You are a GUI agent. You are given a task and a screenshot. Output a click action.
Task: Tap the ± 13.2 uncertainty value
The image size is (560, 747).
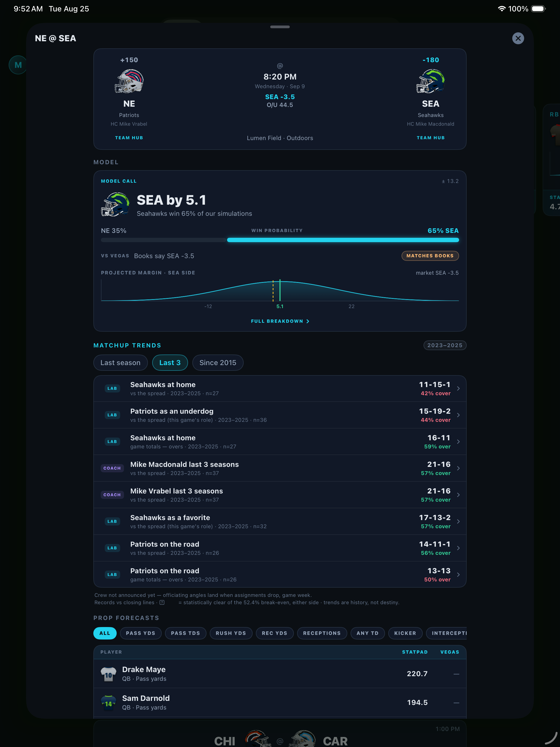tap(450, 181)
